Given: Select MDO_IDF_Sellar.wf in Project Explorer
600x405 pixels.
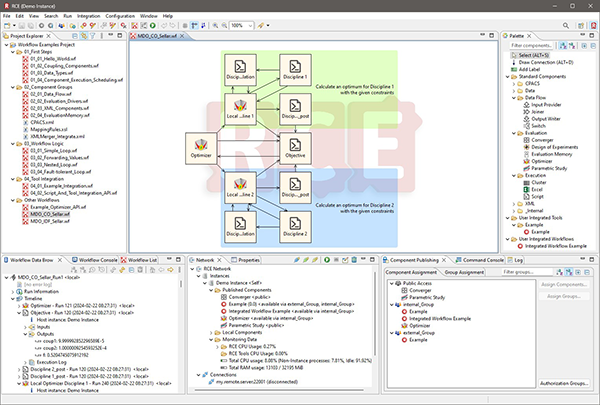Looking at the screenshot, I should point(46,221).
